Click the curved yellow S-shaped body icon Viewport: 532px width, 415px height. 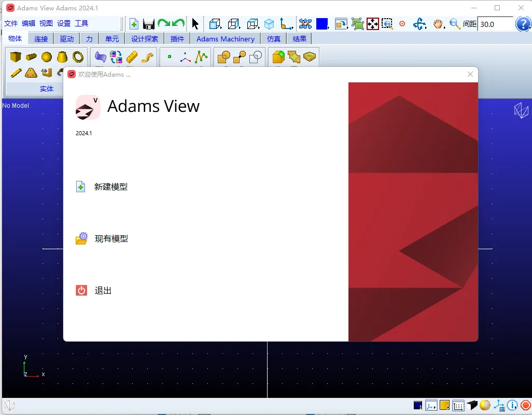[x=147, y=58]
